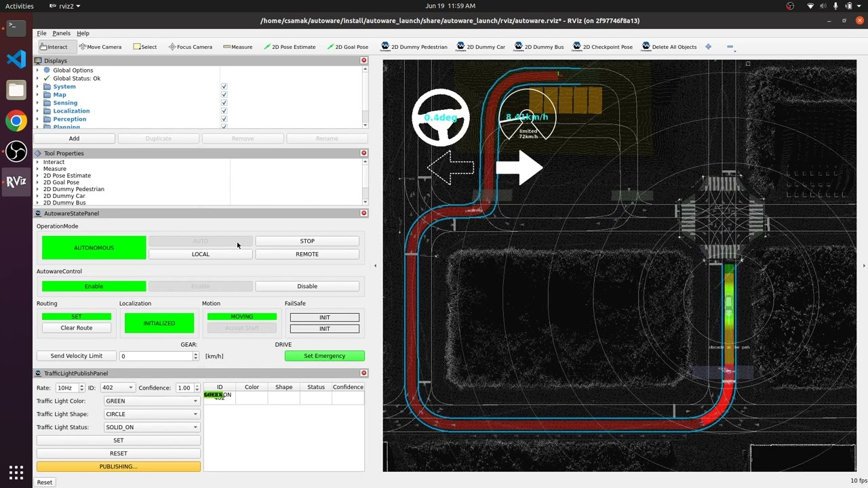The width and height of the screenshot is (868, 488).
Task: Open the Help menu
Action: click(83, 33)
